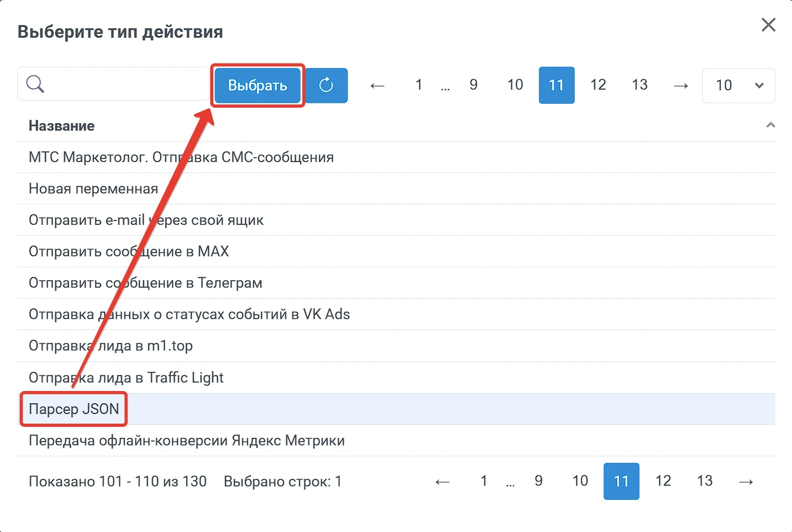The height and width of the screenshot is (532, 792).
Task: Go to previous page using top left arrow
Action: [377, 85]
